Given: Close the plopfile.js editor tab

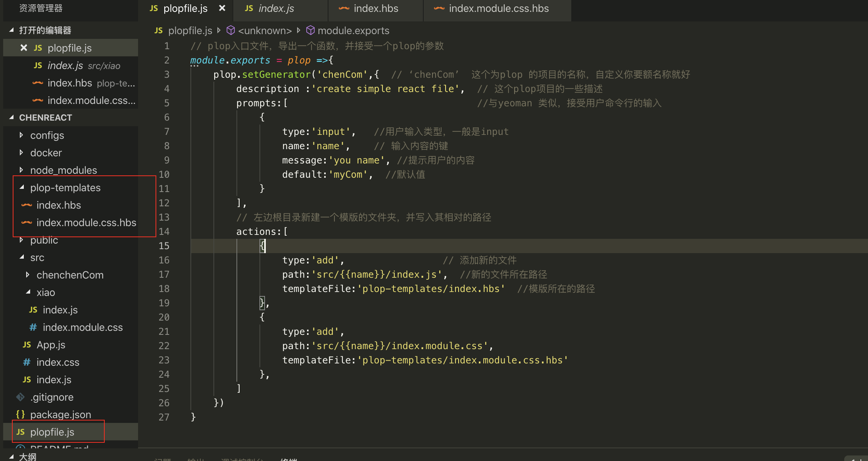Looking at the screenshot, I should [x=222, y=8].
